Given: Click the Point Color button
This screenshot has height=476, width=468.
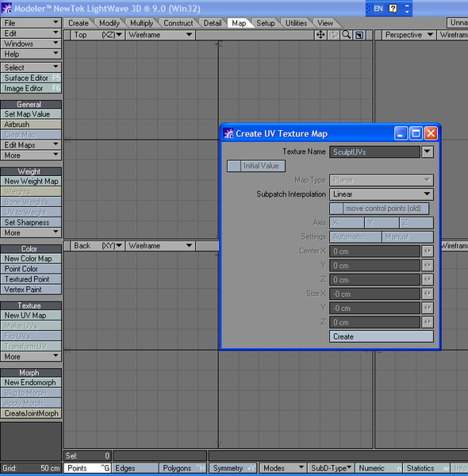Looking at the screenshot, I should click(31, 269).
